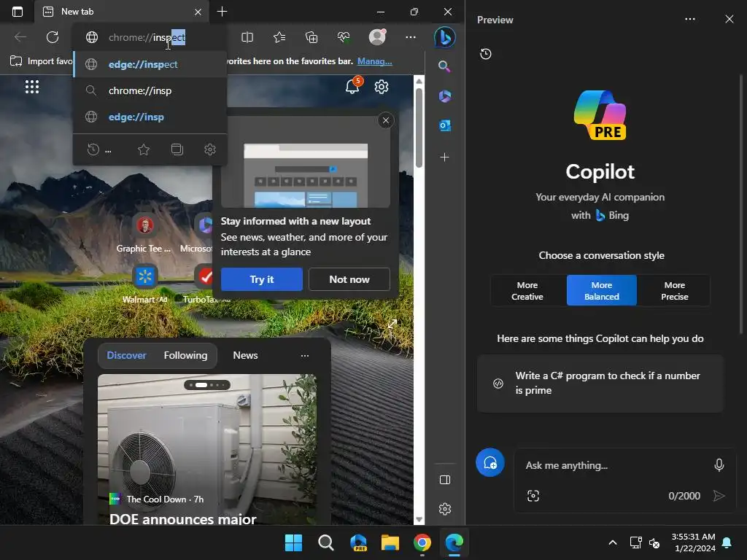
Task: Open sidebar settings gear at bottom
Action: point(445,509)
